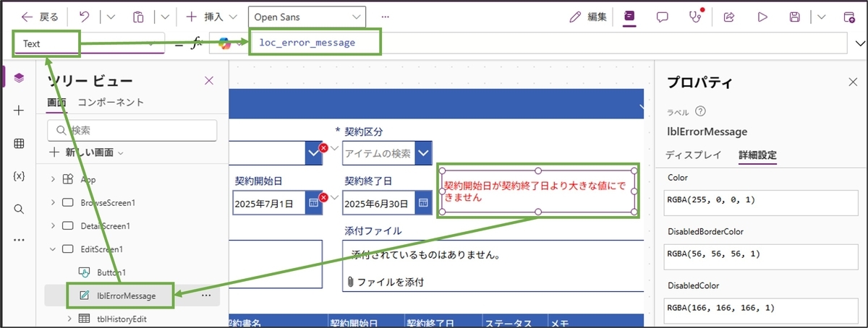Switch to the コンポーネント tab
The height and width of the screenshot is (328, 868).
pos(111,103)
